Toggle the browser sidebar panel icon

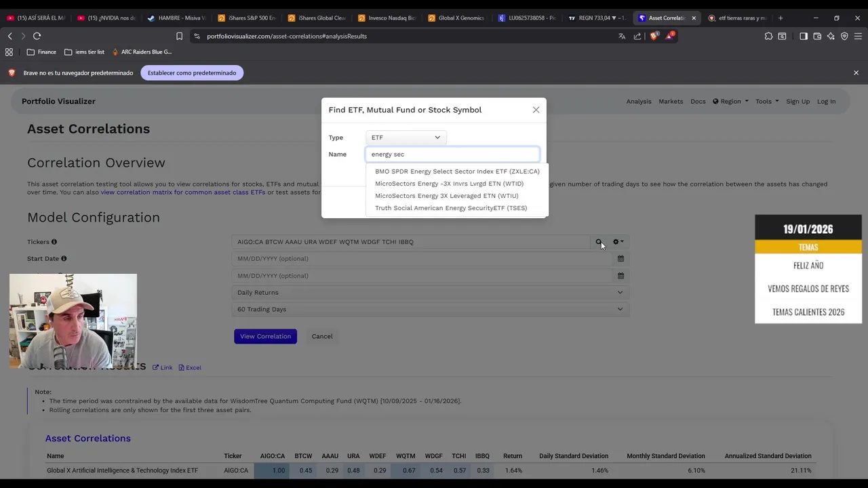click(x=804, y=36)
